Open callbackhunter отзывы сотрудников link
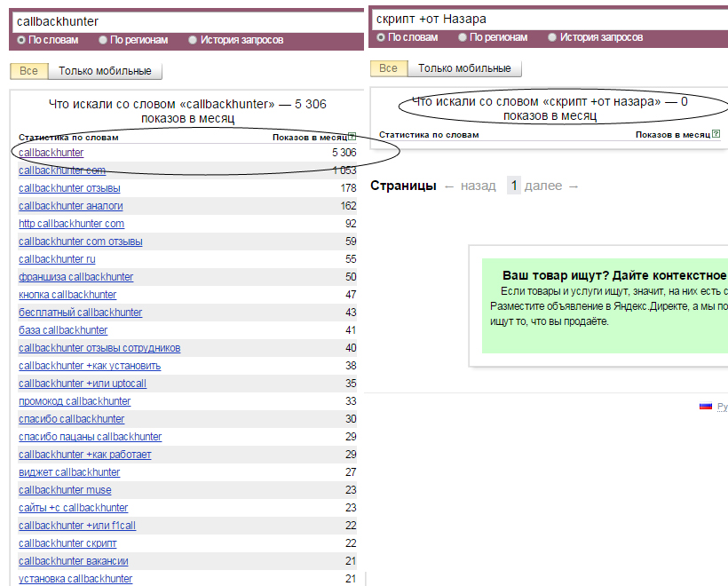Image resolution: width=728 pixels, height=586 pixels. [x=99, y=348]
